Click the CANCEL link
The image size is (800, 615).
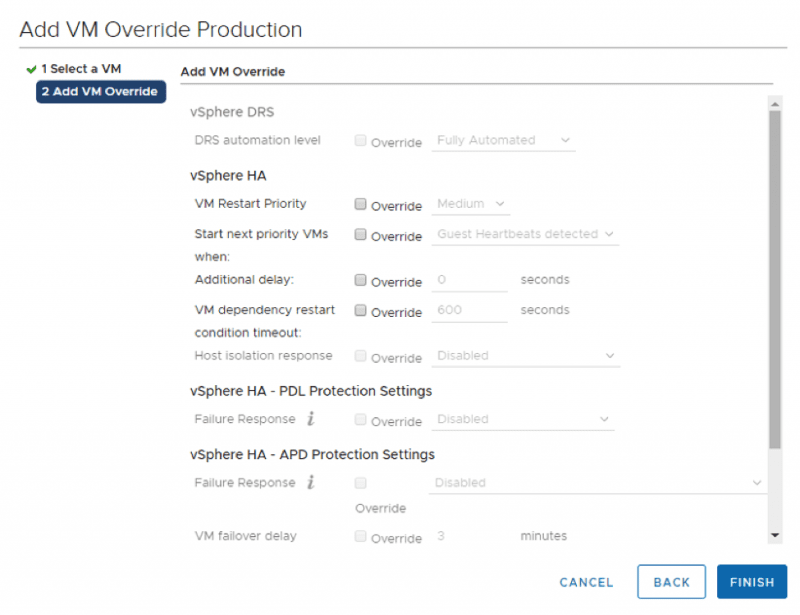tap(585, 582)
